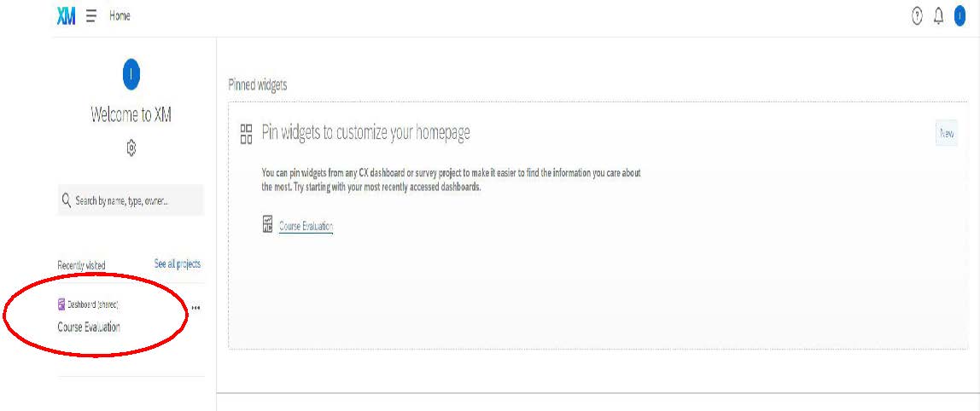Click the settings gear under Welcome to XM
The height and width of the screenshot is (411, 980).
(x=131, y=148)
